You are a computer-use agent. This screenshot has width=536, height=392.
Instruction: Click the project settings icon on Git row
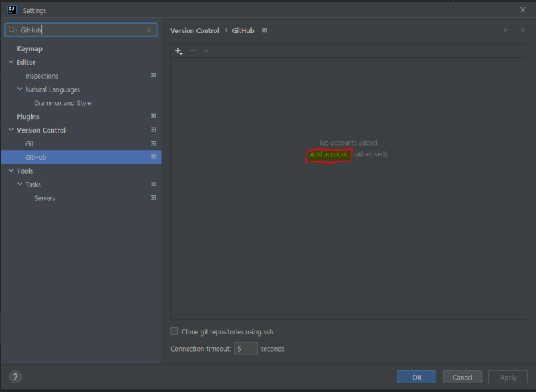click(153, 143)
